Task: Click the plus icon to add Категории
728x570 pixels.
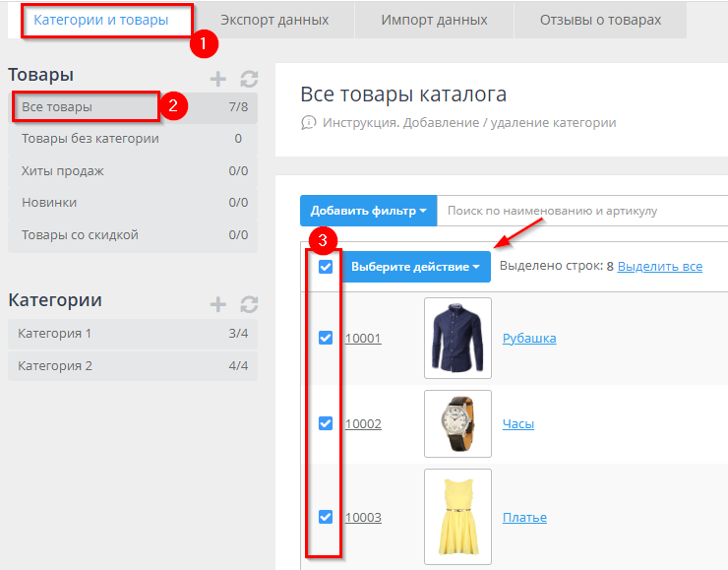Action: [217, 304]
